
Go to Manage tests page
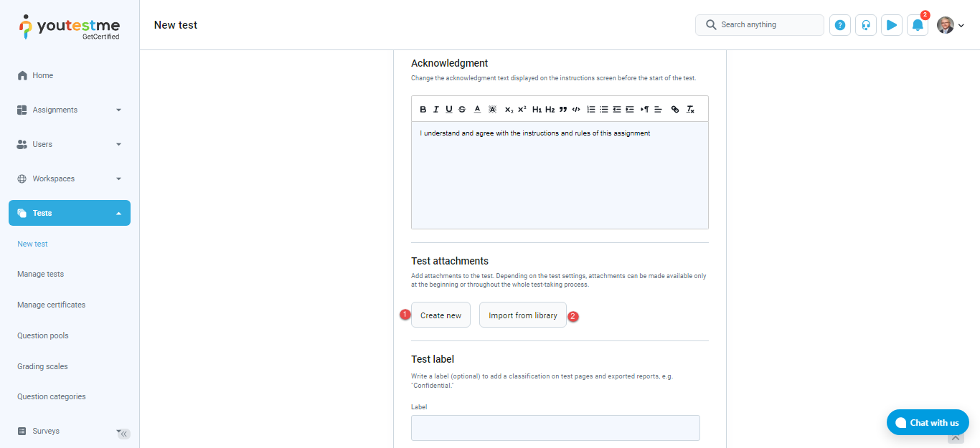click(40, 274)
